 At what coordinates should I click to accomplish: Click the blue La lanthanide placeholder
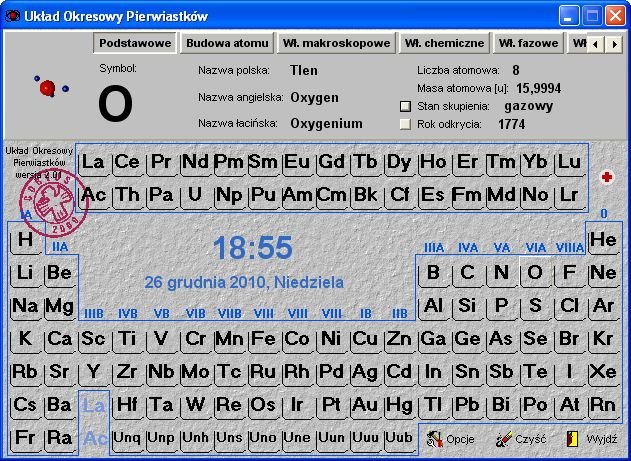[x=94, y=405]
